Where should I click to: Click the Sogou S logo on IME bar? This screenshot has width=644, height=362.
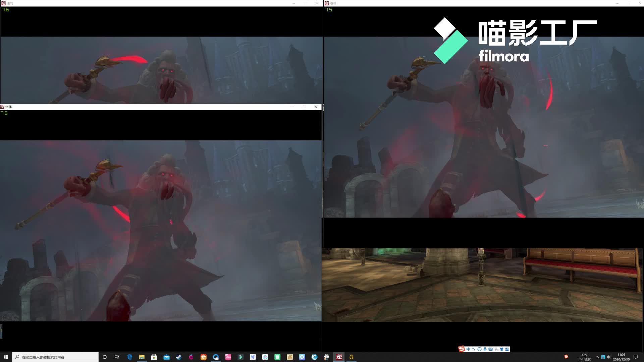click(462, 349)
